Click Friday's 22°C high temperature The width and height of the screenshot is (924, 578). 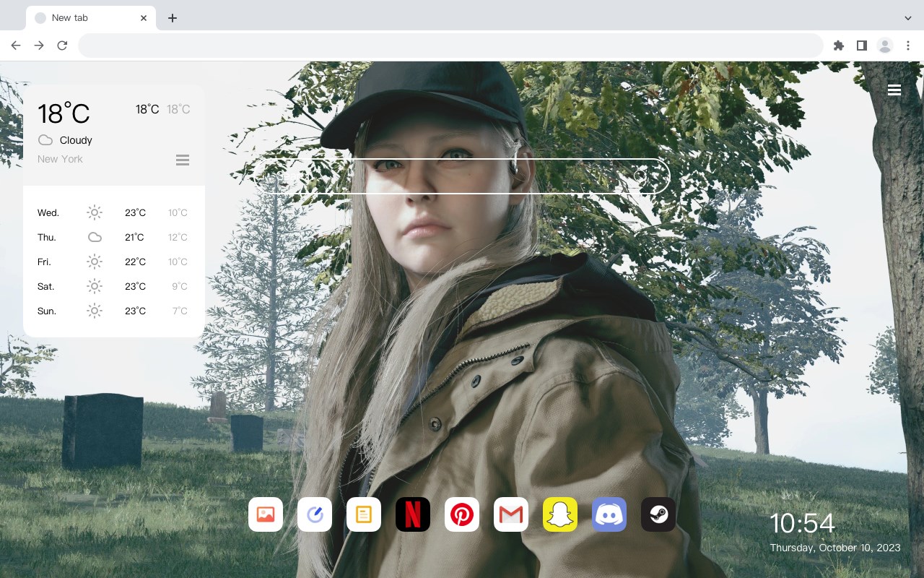coord(135,262)
